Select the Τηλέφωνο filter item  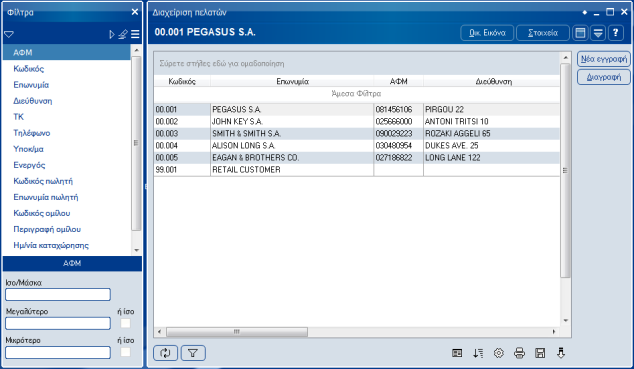(32, 133)
